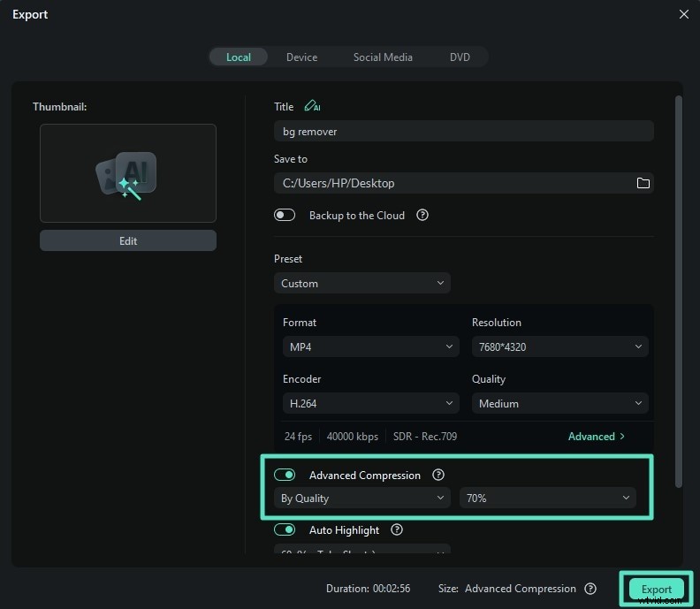Turn off Auto Highlight toggle

click(x=285, y=530)
